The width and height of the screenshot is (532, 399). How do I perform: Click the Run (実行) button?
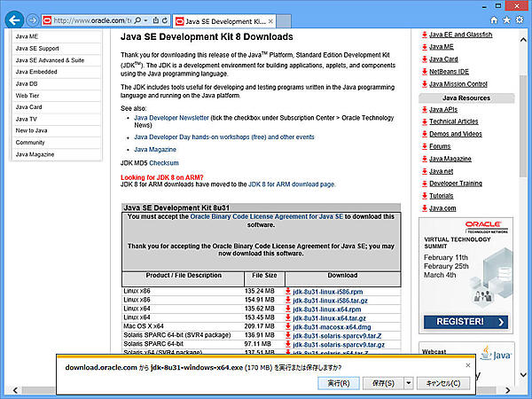[x=338, y=383]
